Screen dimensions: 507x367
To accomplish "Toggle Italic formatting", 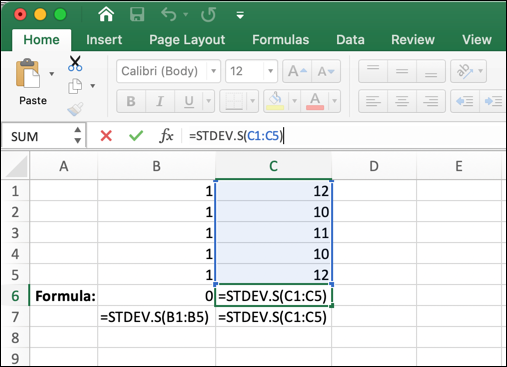I will click(160, 101).
